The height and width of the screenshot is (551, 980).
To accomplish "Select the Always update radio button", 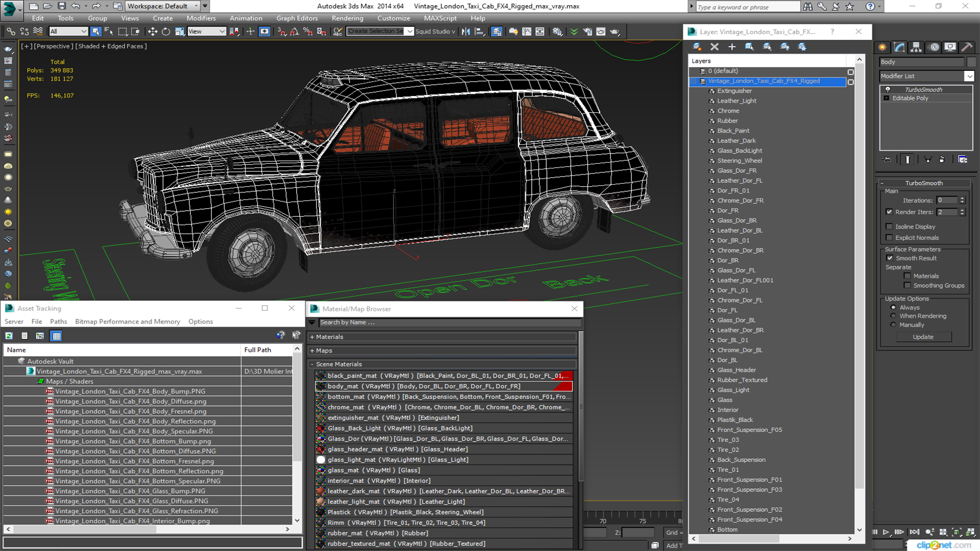I will [893, 307].
